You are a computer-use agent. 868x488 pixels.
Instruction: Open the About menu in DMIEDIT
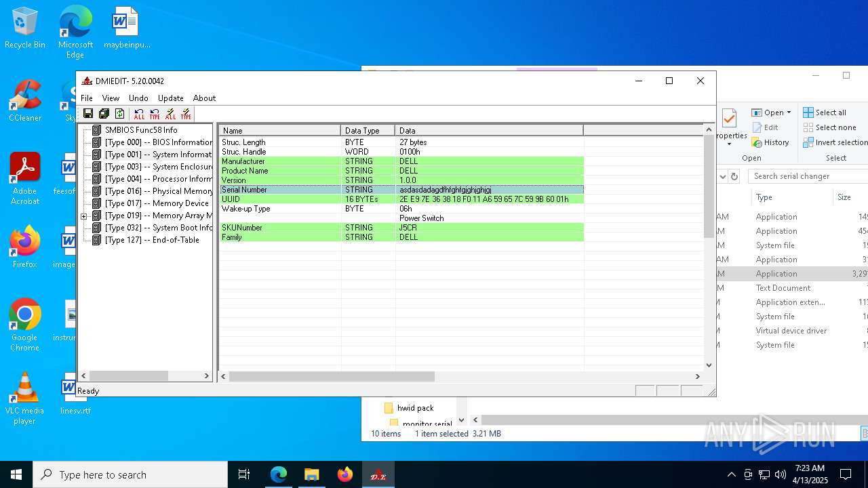coord(204,98)
